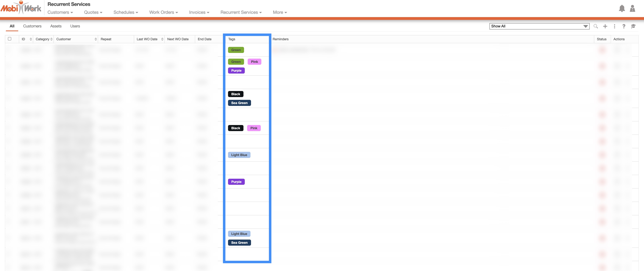Switch to the Customers tab

(32, 26)
